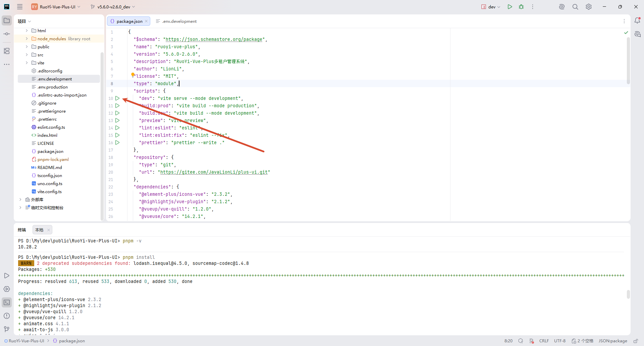Screen dimensions: 644x346
Task: Expand the src folder
Action: coord(27,55)
